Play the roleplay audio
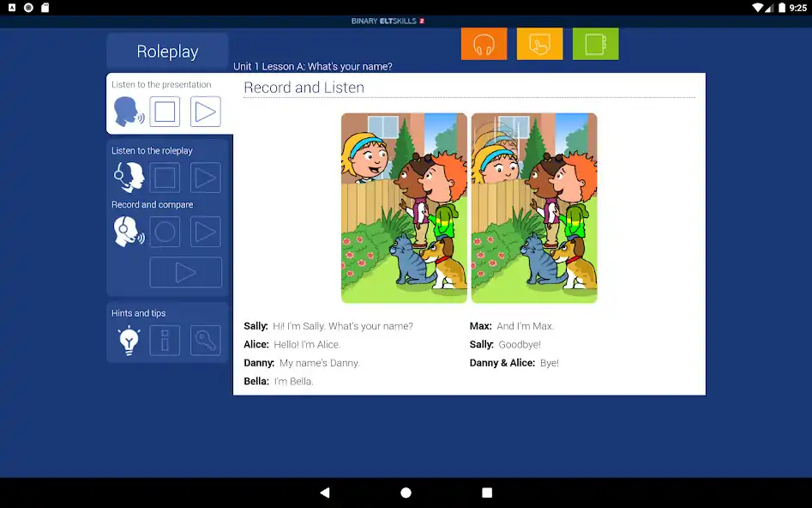 click(x=205, y=177)
